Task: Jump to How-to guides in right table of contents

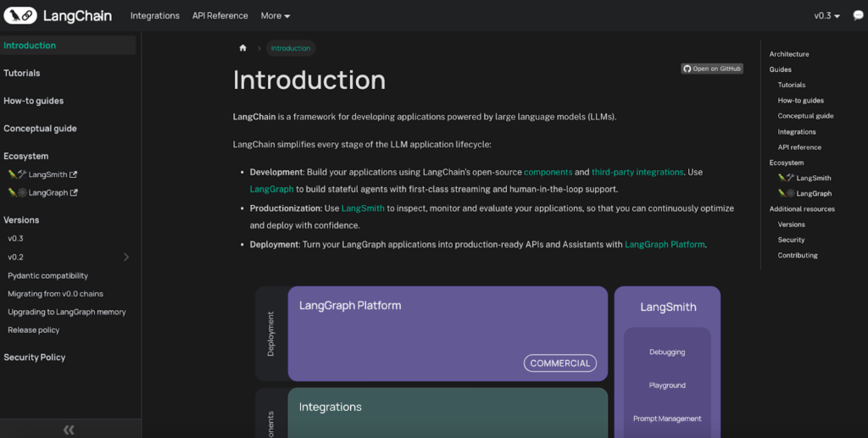Action: point(800,100)
